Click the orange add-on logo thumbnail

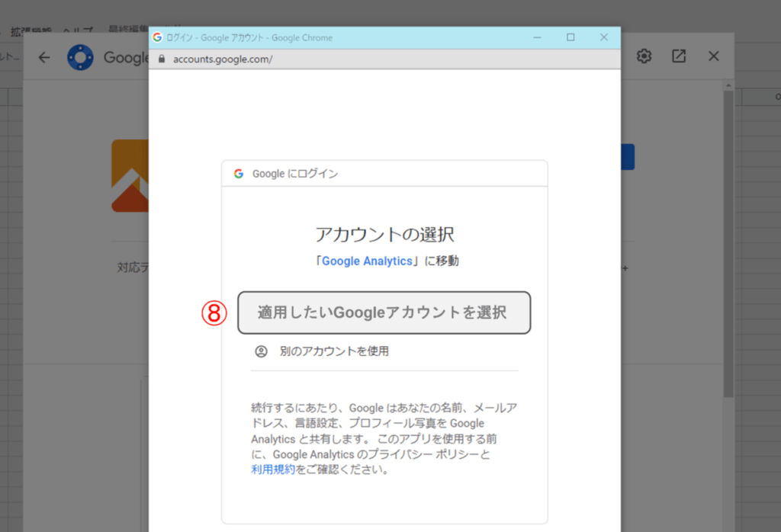pos(130,176)
